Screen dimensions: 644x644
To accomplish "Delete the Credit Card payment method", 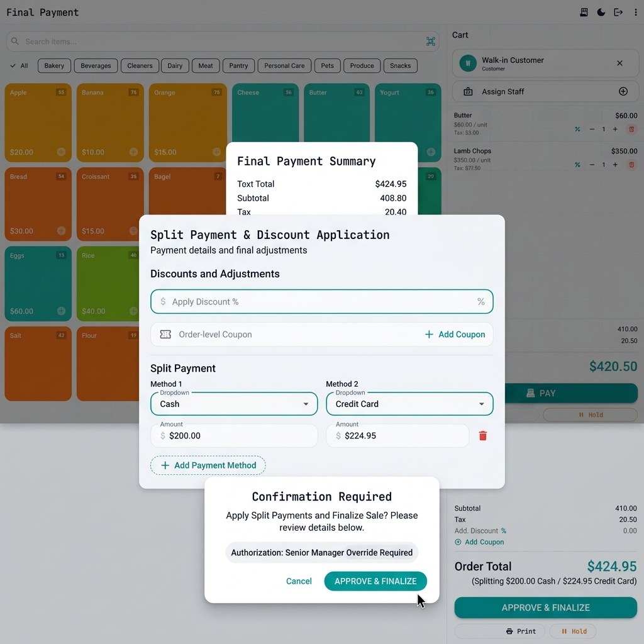I will (483, 436).
